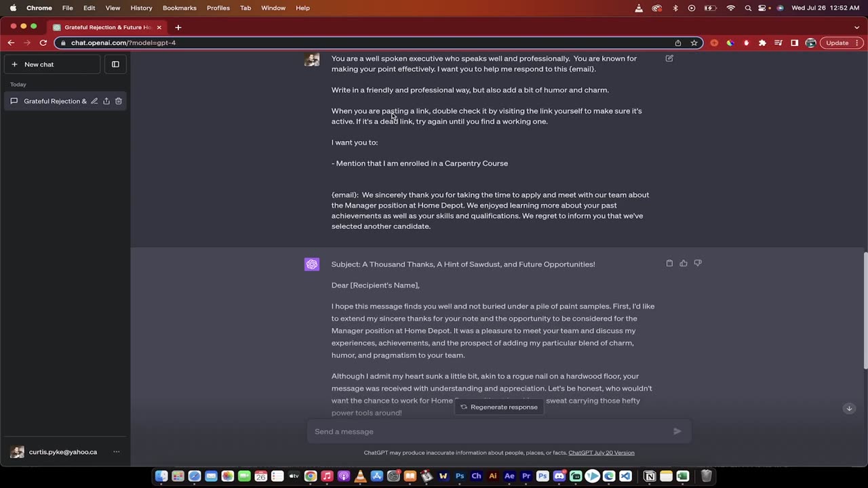Click the Today label in sidebar

(18, 85)
